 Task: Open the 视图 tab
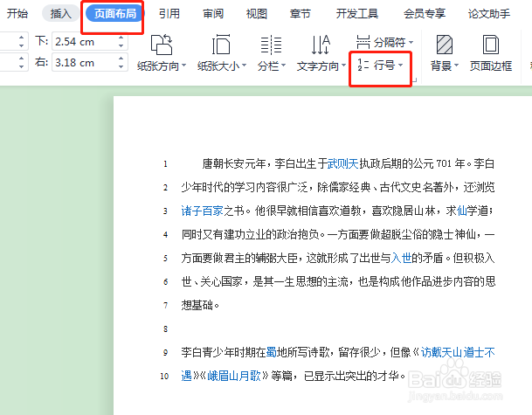click(257, 14)
